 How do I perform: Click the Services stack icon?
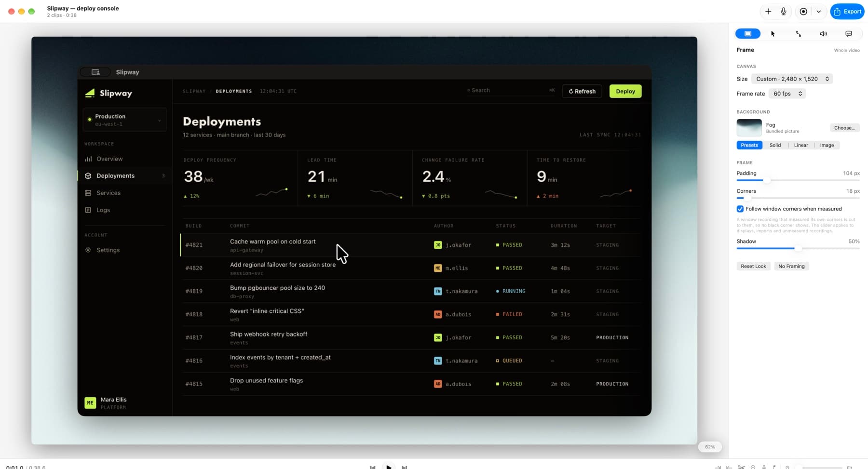point(88,193)
